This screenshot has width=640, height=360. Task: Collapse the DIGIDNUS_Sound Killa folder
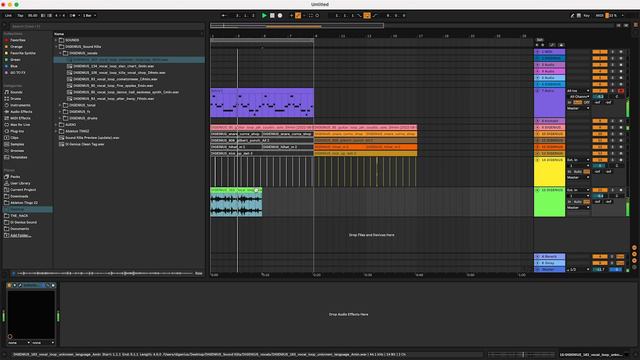[x=56, y=47]
